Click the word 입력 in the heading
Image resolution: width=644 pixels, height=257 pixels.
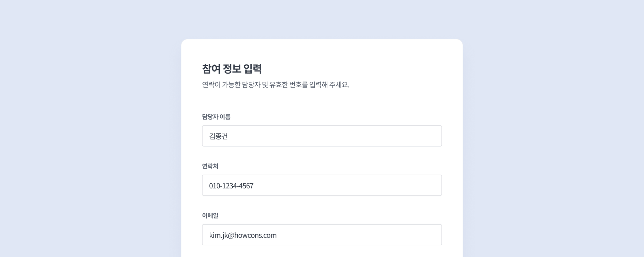point(253,69)
